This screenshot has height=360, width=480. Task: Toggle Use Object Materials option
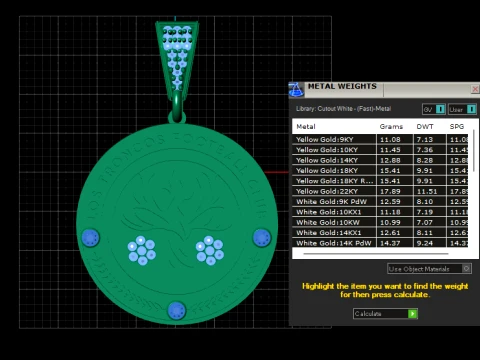[x=429, y=269]
